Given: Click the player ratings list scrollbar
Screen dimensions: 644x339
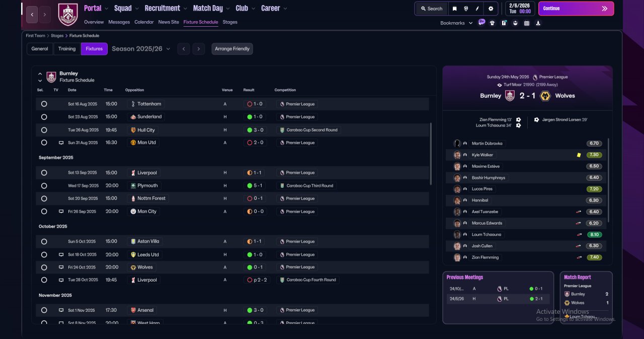Looking at the screenshot, I should coord(608,180).
